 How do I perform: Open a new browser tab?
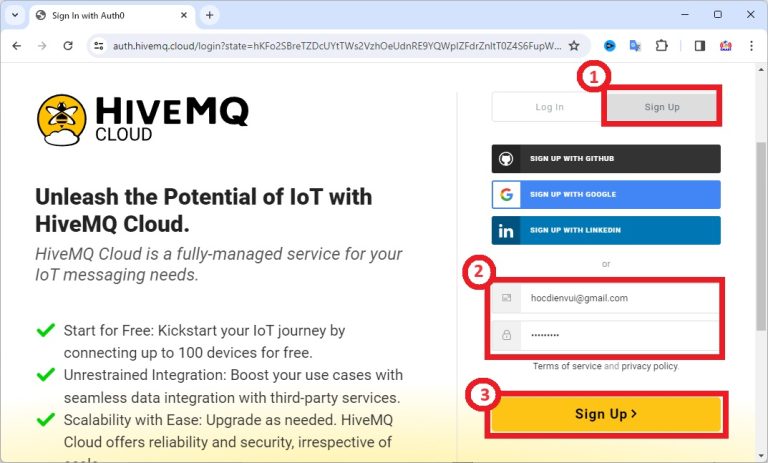click(209, 15)
